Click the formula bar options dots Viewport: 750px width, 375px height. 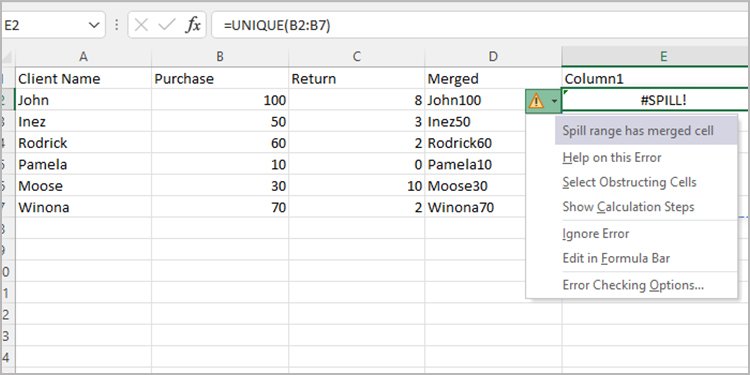(117, 25)
